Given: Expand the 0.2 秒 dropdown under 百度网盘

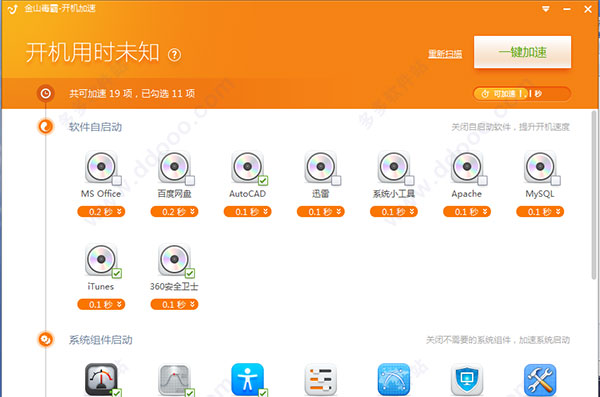Looking at the screenshot, I should [x=174, y=212].
